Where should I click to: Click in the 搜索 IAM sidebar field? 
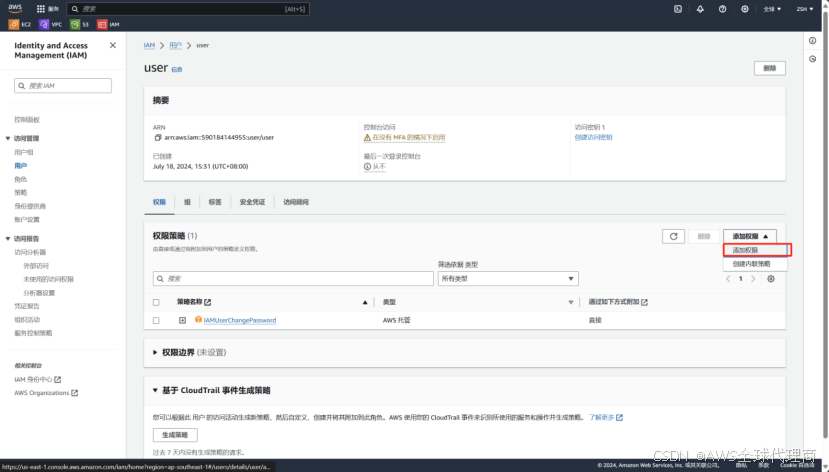[x=63, y=86]
